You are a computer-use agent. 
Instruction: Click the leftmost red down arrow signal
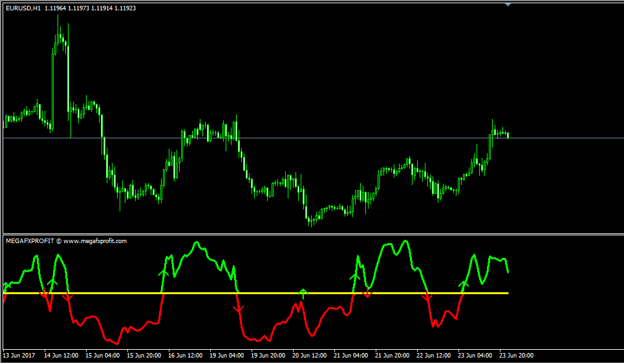(44, 295)
